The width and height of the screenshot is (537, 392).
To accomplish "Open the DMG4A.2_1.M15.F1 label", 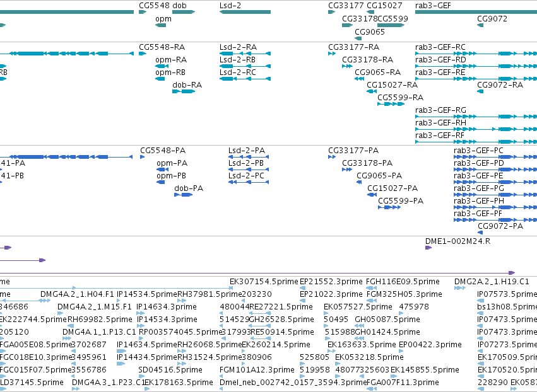I will (95, 307).
